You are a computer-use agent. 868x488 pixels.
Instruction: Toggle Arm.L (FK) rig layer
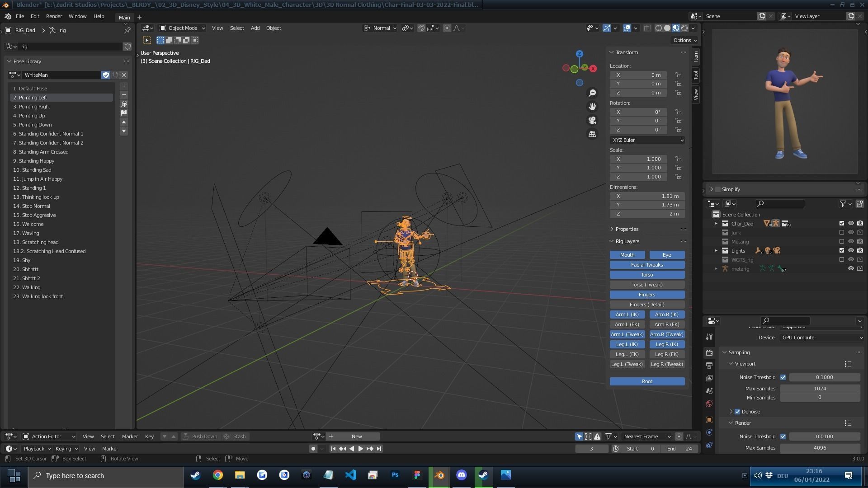tap(627, 324)
